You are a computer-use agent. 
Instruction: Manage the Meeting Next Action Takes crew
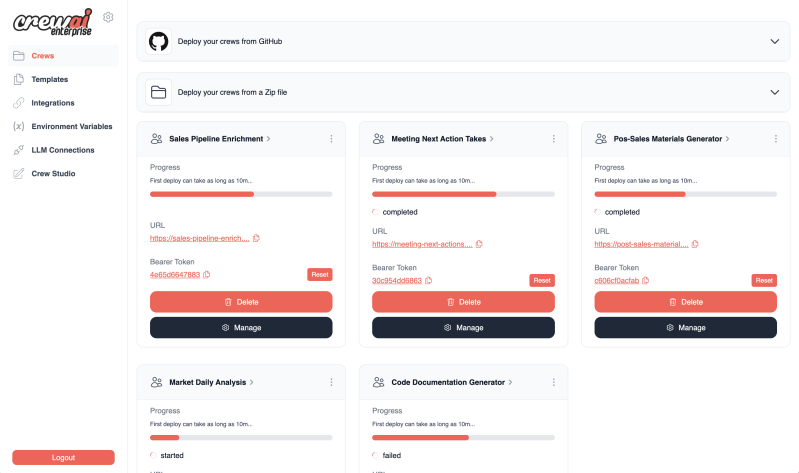tap(463, 327)
